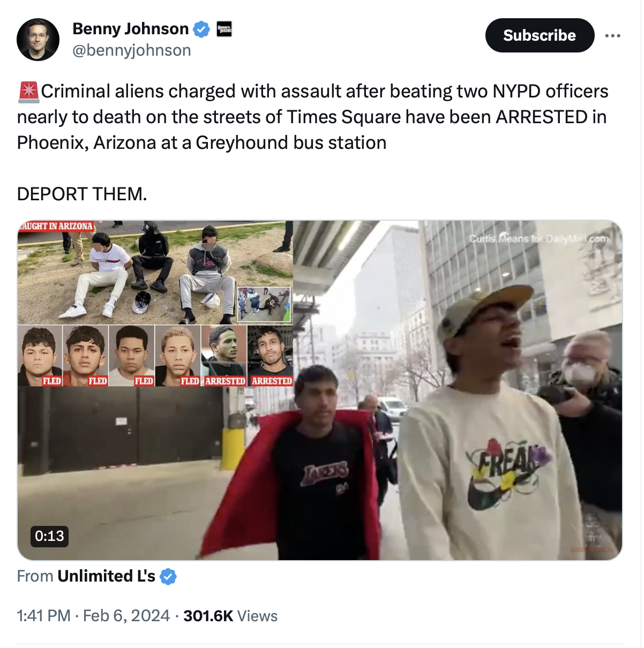Click the mugshots row in the video
The width and height of the screenshot is (644, 648).
(x=155, y=356)
